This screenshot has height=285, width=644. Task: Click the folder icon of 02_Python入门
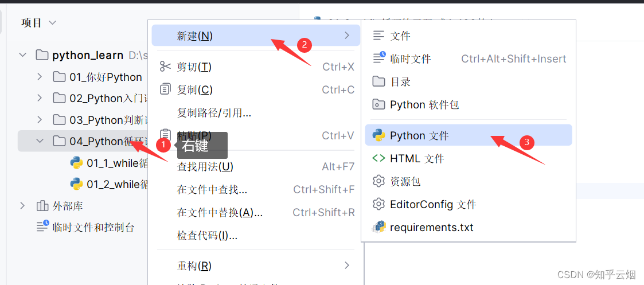click(x=59, y=98)
